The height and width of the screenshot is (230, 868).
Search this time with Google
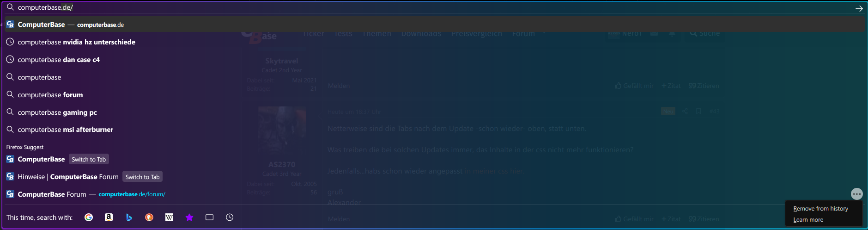[x=89, y=218]
